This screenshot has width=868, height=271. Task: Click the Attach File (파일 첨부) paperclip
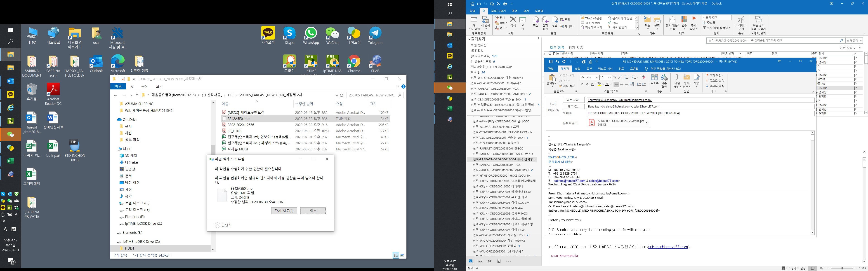coord(677,81)
